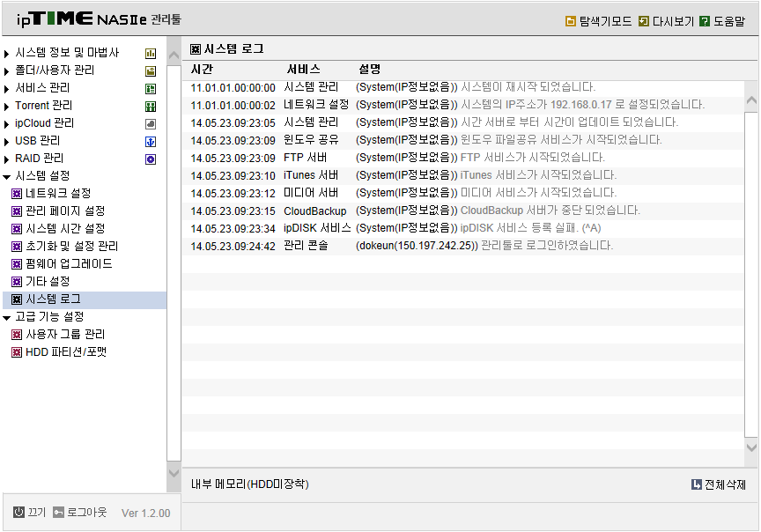The height and width of the screenshot is (532, 761).
Task: Select the 기타 설정 tree item
Action: (48, 282)
